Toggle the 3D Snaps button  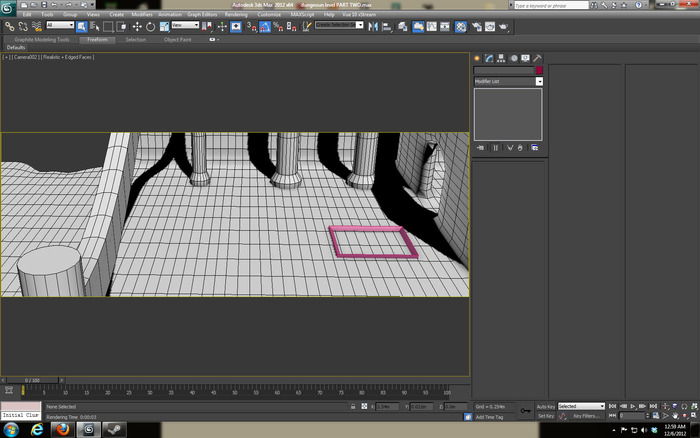[x=252, y=27]
